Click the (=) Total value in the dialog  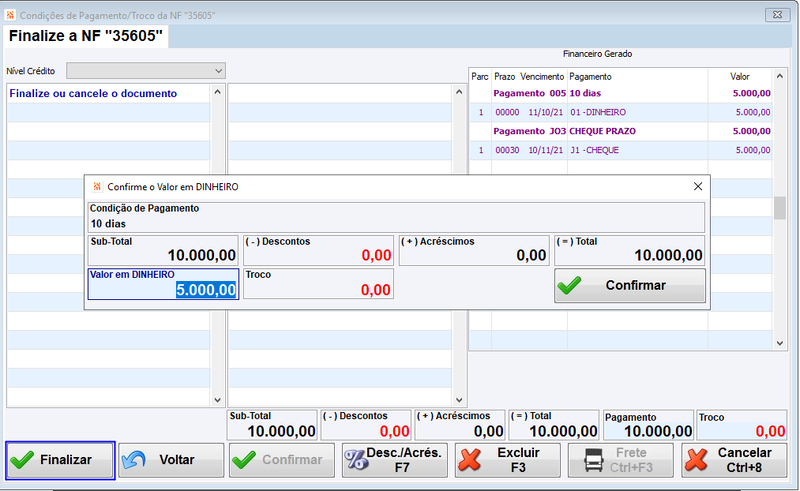pyautogui.click(x=668, y=255)
